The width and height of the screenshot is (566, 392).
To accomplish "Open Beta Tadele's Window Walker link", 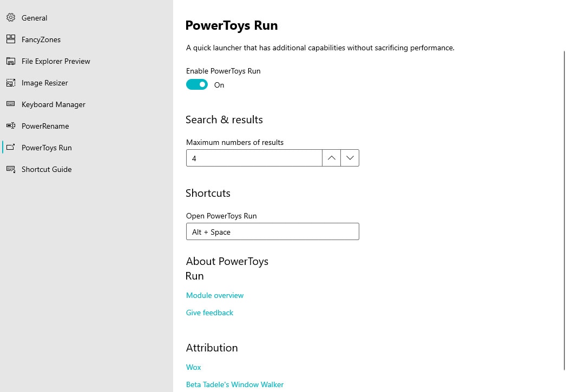I will click(x=234, y=384).
